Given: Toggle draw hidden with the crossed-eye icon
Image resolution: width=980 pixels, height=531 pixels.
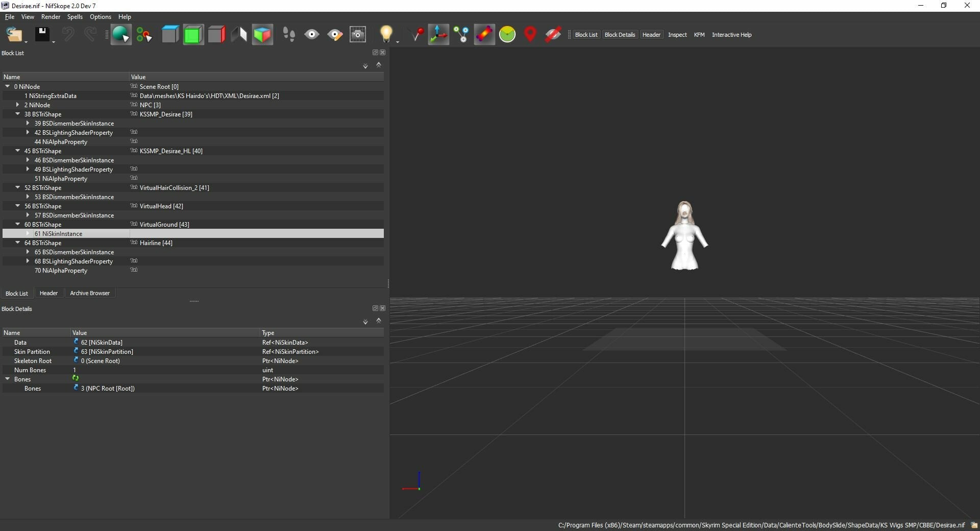Looking at the screenshot, I should point(553,35).
